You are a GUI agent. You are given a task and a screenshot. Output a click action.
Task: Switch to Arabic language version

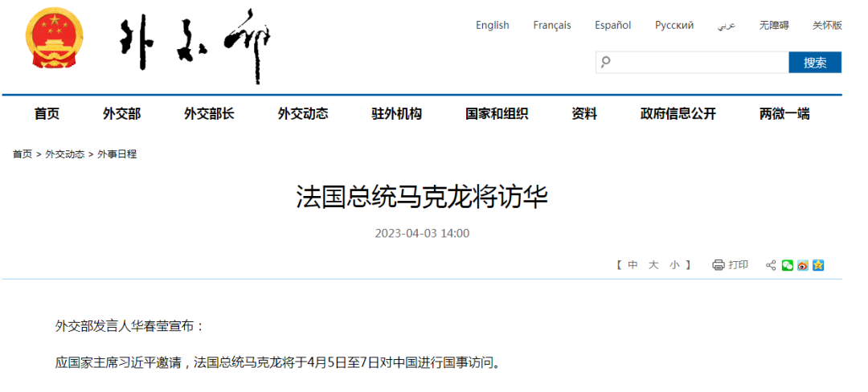click(727, 26)
